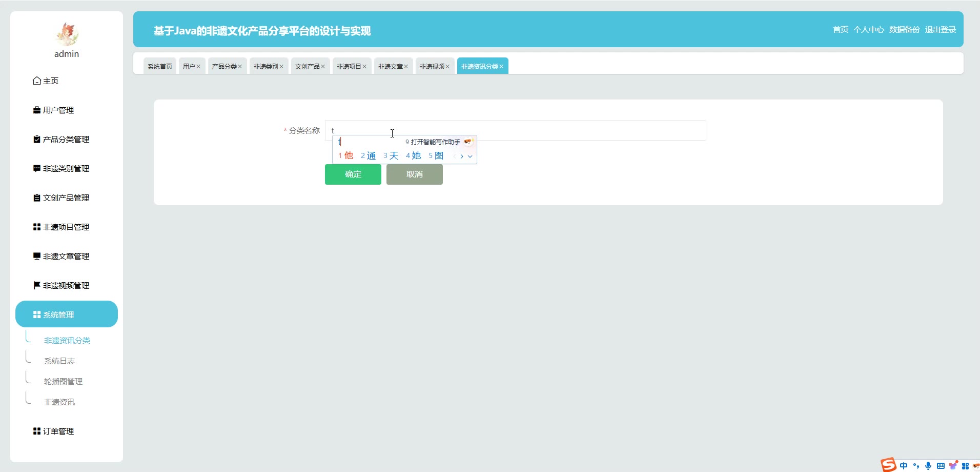Expand the 订单管理 sidebar menu
980x472 pixels.
click(x=67, y=431)
